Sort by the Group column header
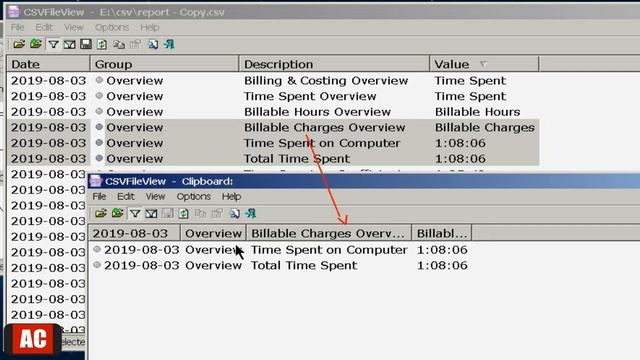Screen dimensions: 640x360 tap(164, 64)
